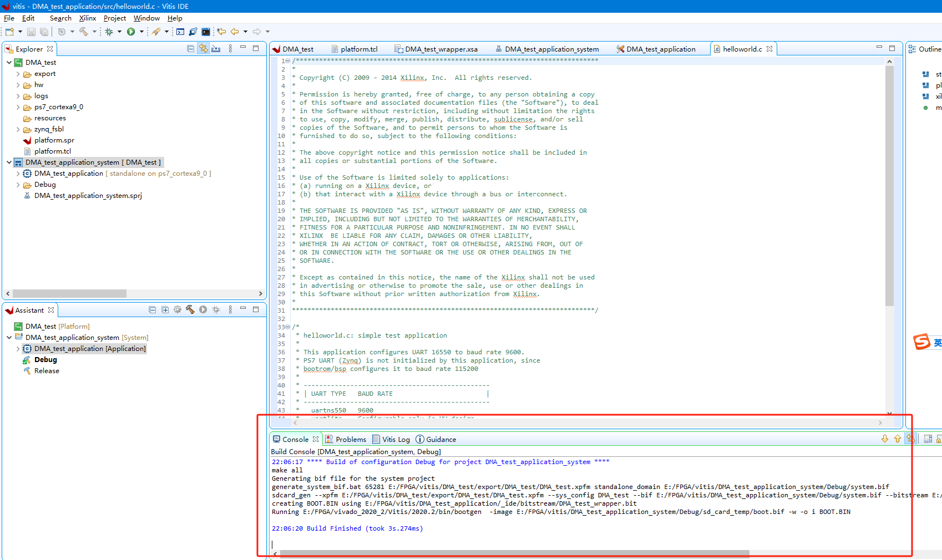Collapse the DMA_test platform tree node
The height and width of the screenshot is (560, 942).
click(9, 63)
